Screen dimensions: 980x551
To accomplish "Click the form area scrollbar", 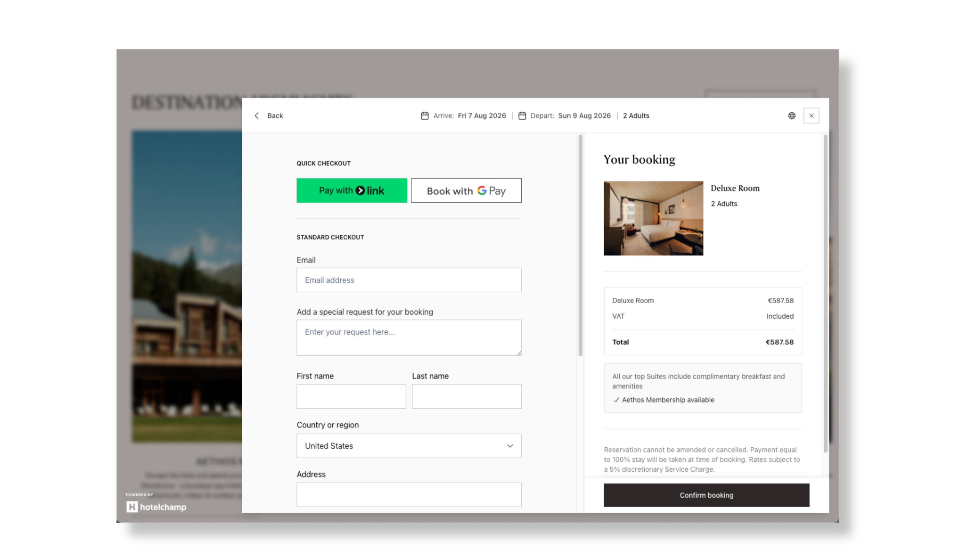I will click(580, 245).
